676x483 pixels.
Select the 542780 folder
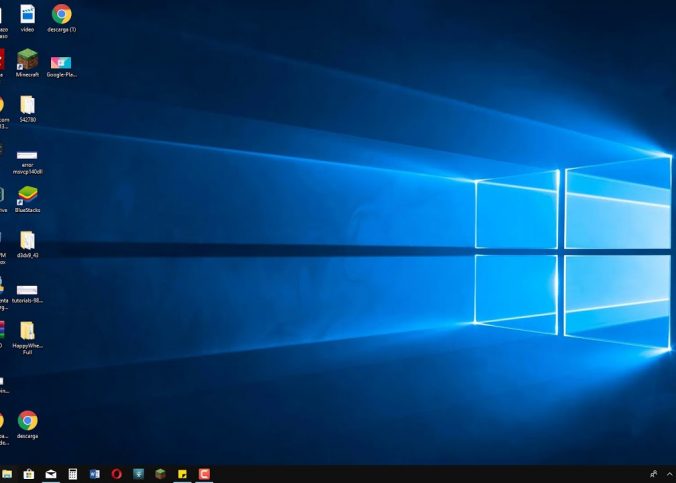coord(27,105)
